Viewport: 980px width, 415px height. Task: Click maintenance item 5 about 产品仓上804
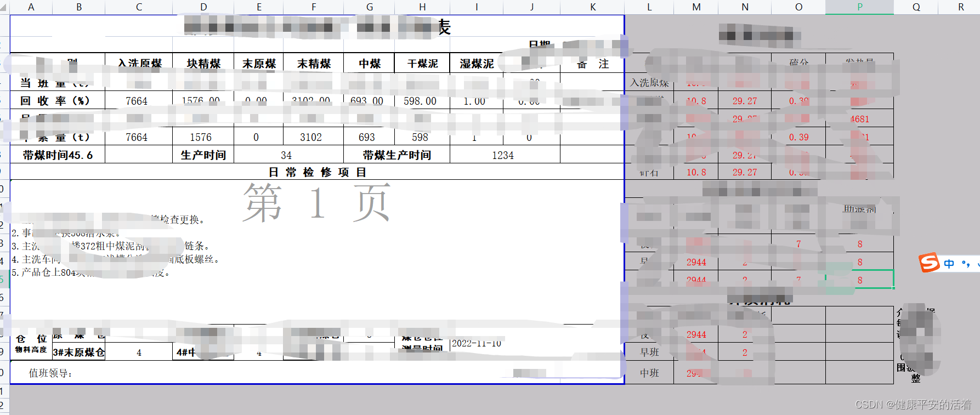coord(90,272)
